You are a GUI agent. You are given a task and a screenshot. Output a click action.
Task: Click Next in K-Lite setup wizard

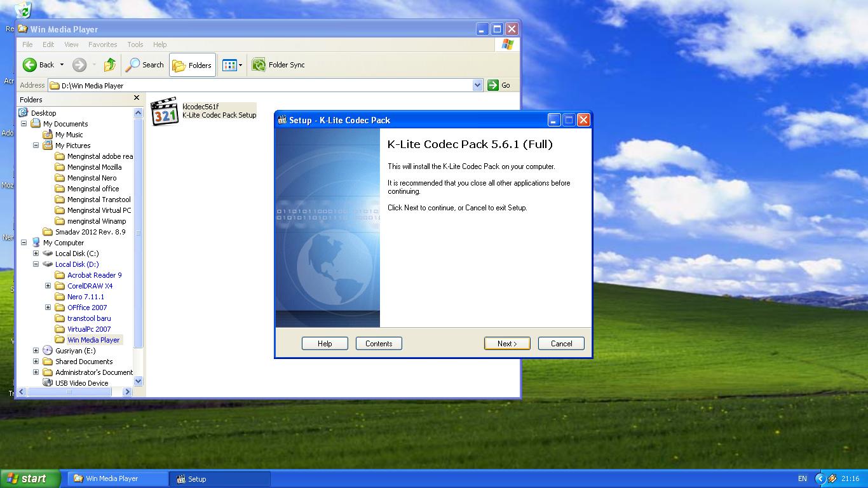point(507,343)
